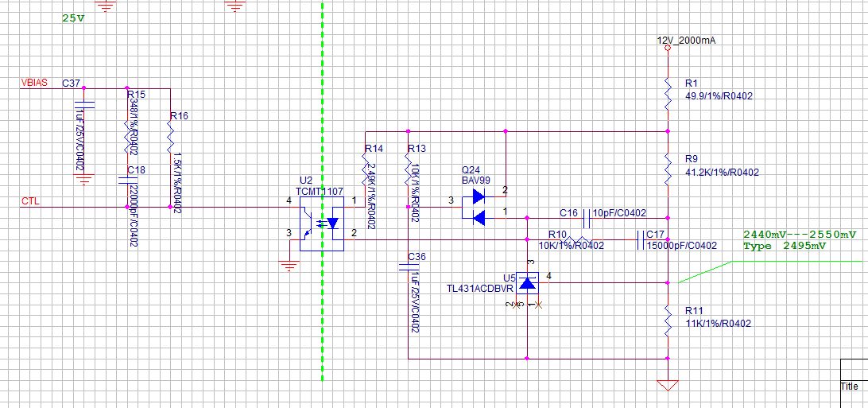Select the R15 resistor symbol
Viewport: 868px width, 408px height.
pyautogui.click(x=126, y=137)
